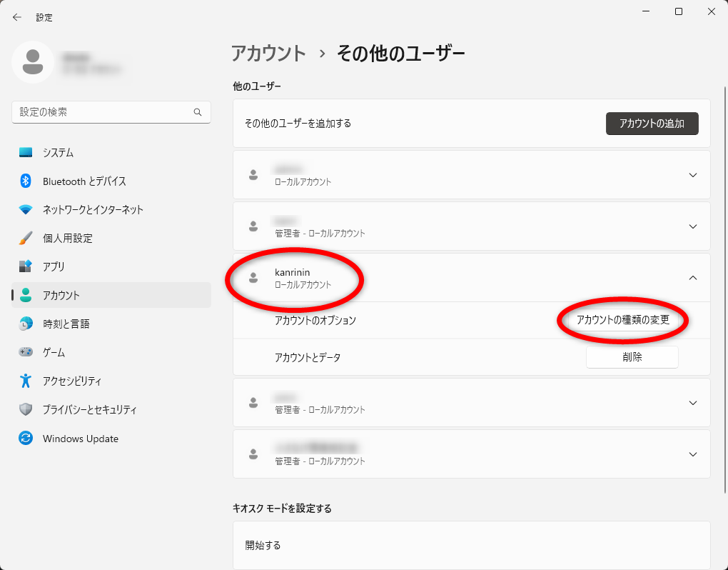Image resolution: width=728 pixels, height=570 pixels.
Task: Click the Apps icon in sidebar
Action: click(26, 266)
